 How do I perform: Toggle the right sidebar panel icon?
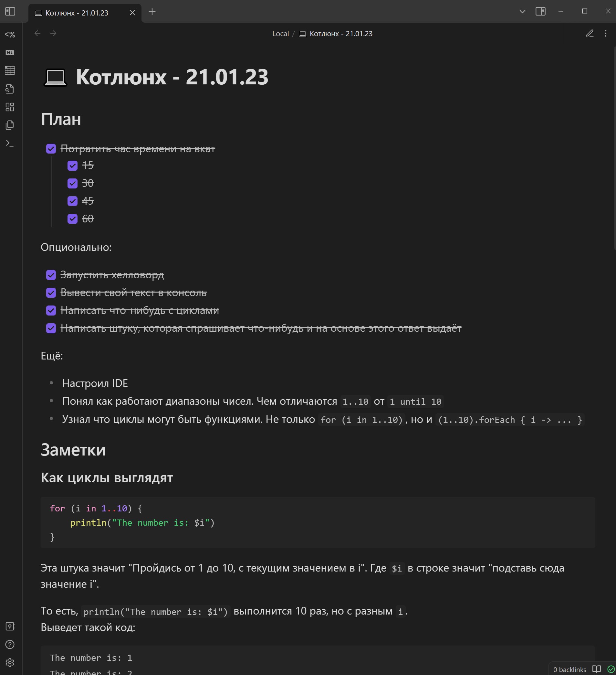pyautogui.click(x=540, y=11)
